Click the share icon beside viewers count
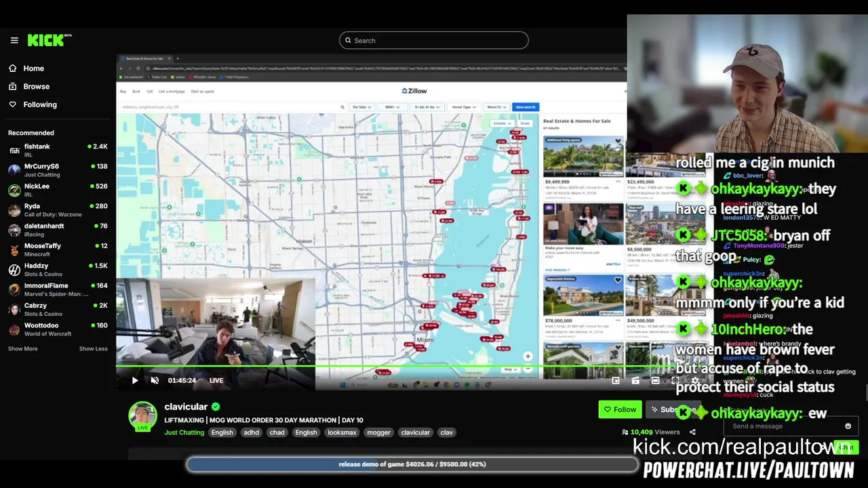The image size is (868, 488). coord(692,432)
